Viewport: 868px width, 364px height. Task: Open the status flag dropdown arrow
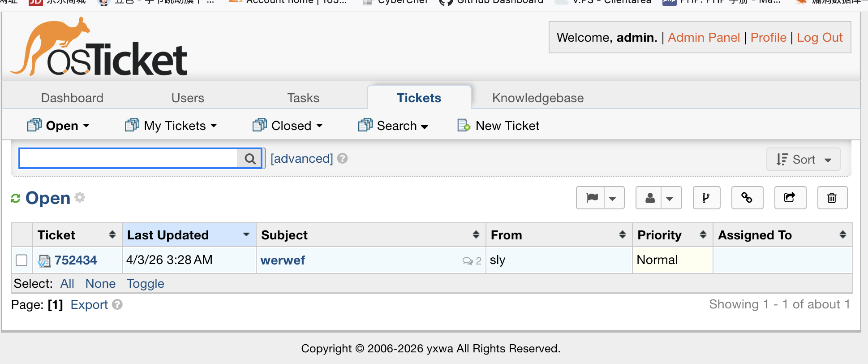613,198
